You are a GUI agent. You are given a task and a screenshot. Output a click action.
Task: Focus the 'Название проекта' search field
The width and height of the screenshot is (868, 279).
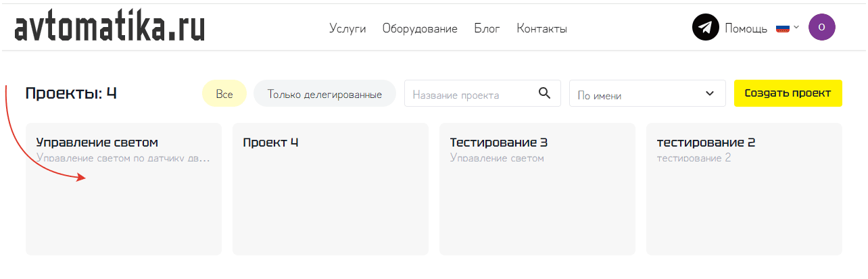tap(470, 94)
